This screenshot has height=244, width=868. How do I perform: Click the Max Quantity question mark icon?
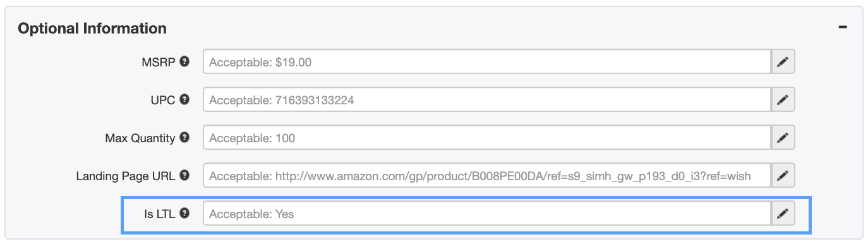pos(184,137)
